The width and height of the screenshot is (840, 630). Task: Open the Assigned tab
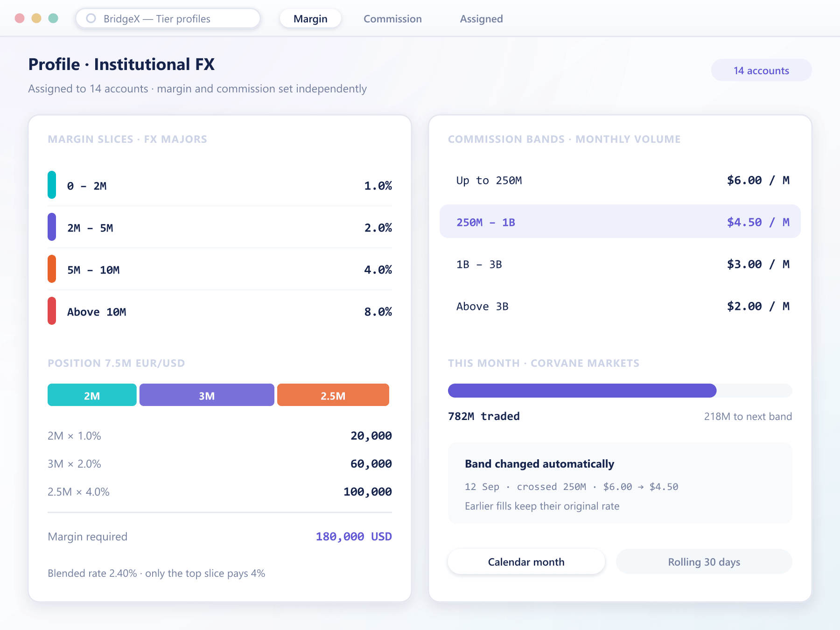[481, 19]
